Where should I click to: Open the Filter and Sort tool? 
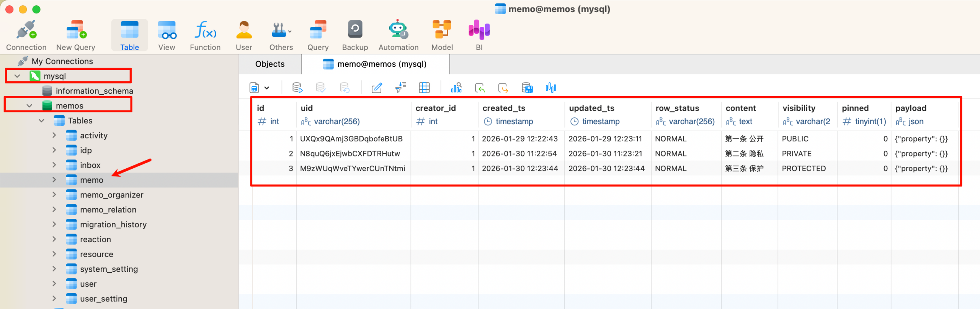coord(400,88)
